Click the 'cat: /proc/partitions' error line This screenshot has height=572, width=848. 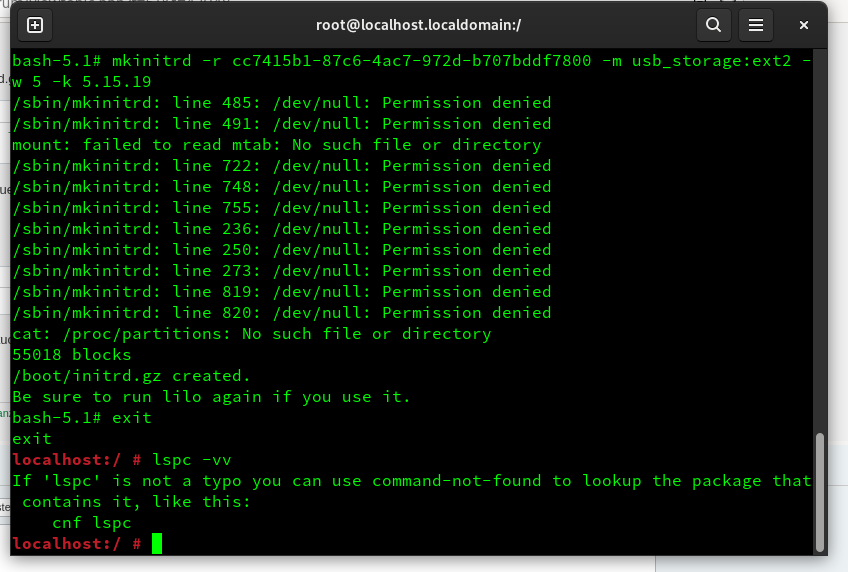[251, 334]
